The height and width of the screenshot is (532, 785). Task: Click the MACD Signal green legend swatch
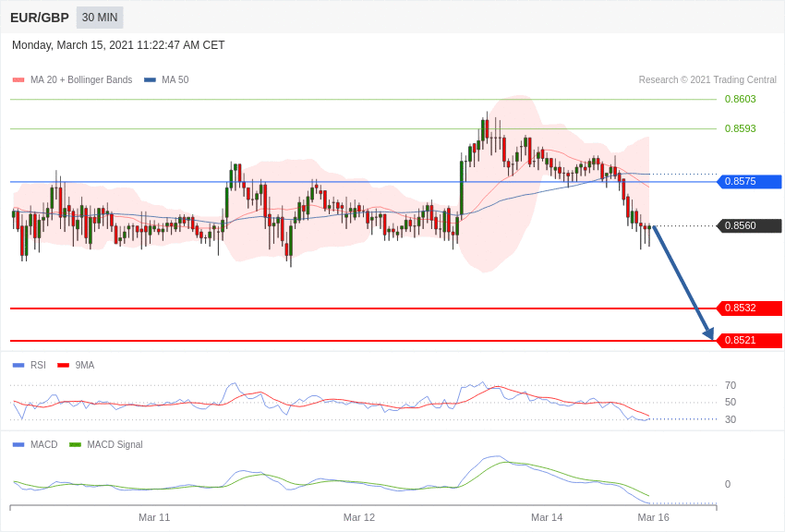pos(75,445)
